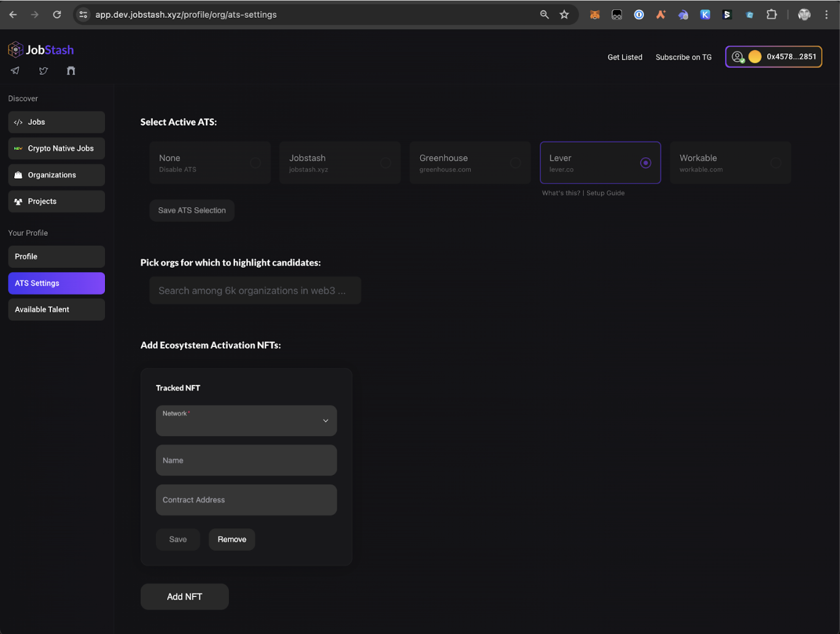The image size is (840, 634).
Task: Open the Telegram paper-plane icon under the logo
Action: pos(15,71)
